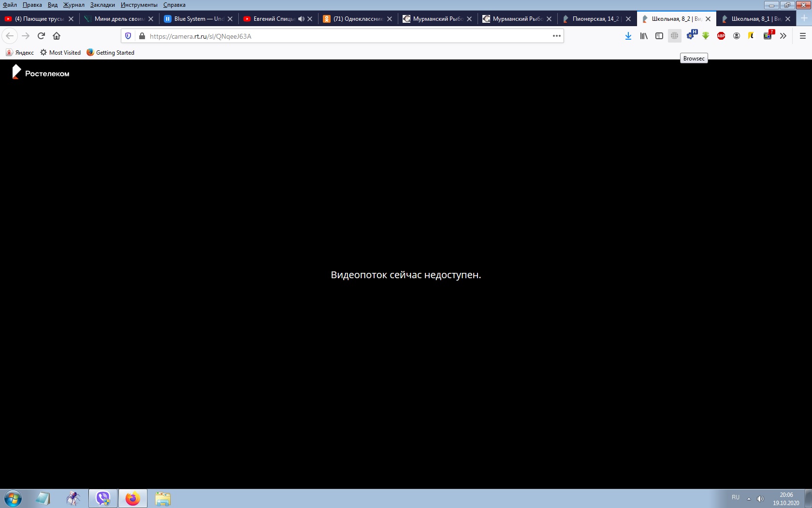The image size is (812, 508).
Task: Adjust the system volume from tray
Action: [x=760, y=499]
